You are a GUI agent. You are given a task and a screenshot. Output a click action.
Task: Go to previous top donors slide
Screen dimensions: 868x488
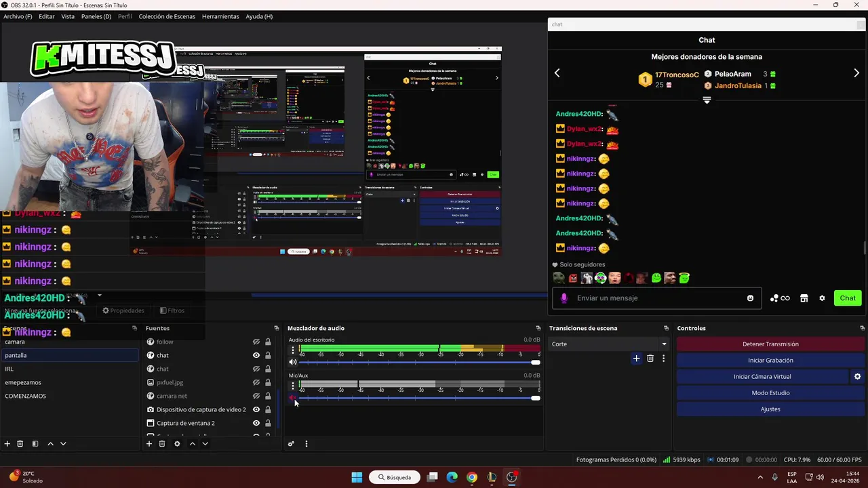tap(557, 73)
